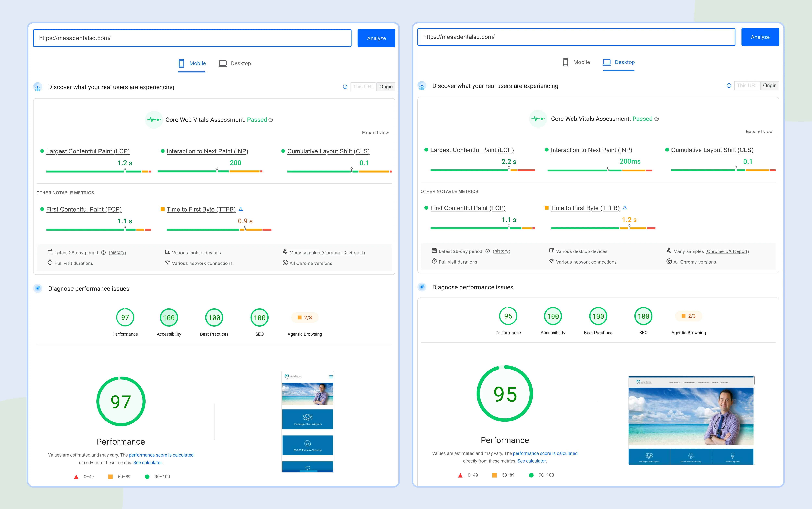Image resolution: width=812 pixels, height=509 pixels.
Task: Click INP 200ms distribution bar, right panel
Action: (x=600, y=170)
